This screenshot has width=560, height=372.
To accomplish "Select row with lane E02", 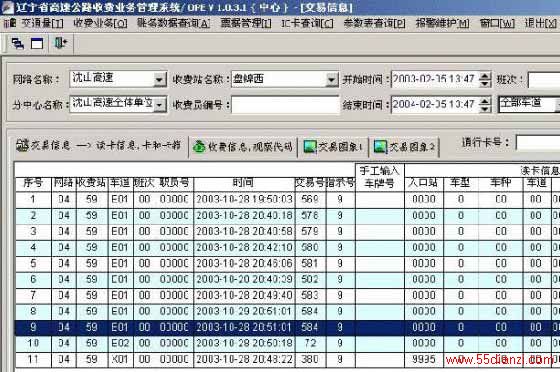I will pyautogui.click(x=288, y=343).
